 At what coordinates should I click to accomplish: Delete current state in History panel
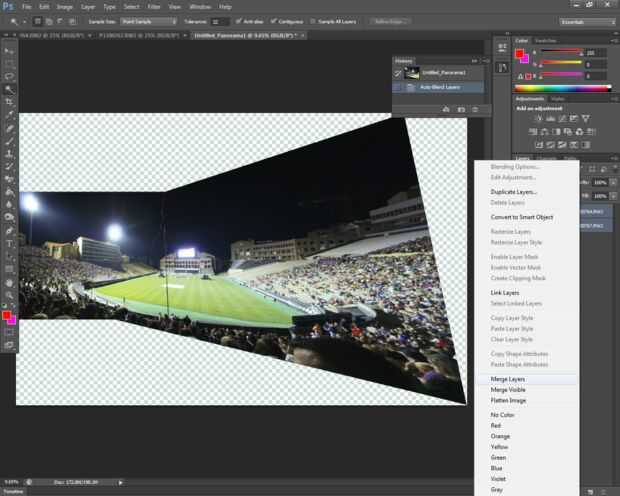tap(475, 109)
